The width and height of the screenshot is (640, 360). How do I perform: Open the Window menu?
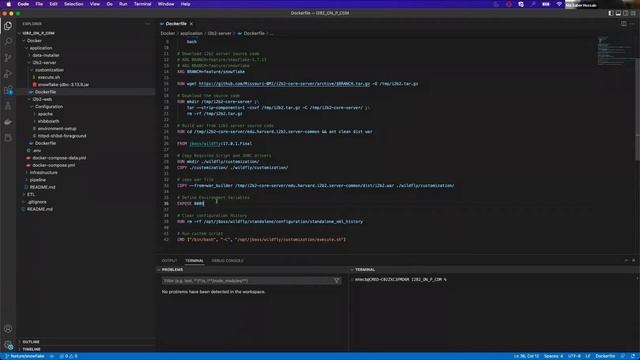(166, 4)
